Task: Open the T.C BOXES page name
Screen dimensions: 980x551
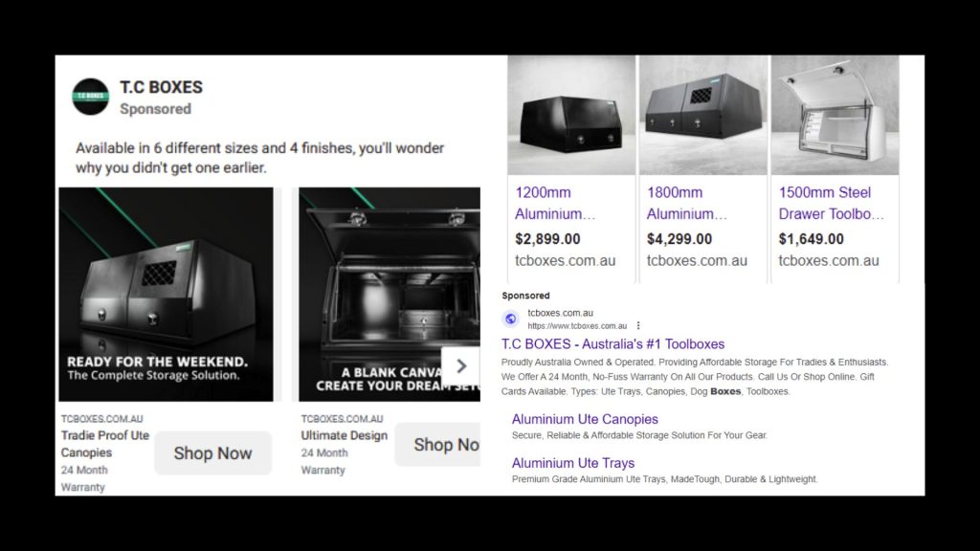Action: tap(161, 87)
